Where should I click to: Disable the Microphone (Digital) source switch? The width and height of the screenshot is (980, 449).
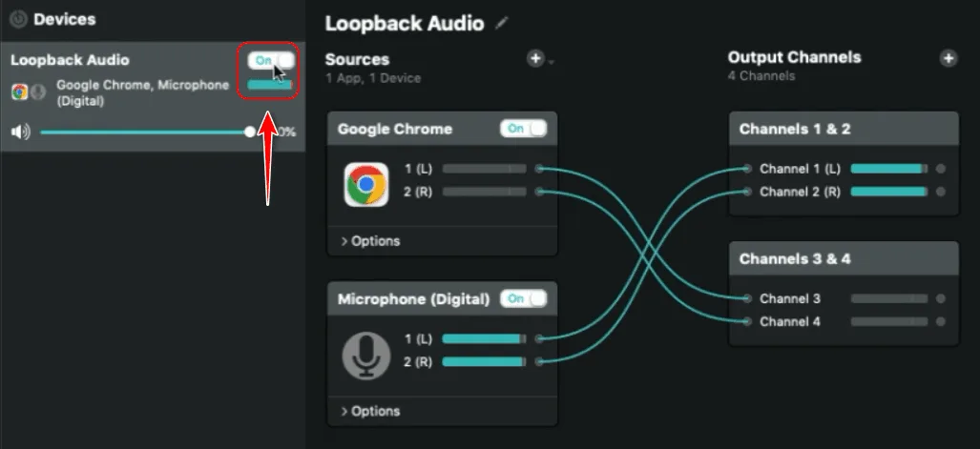coord(523,298)
